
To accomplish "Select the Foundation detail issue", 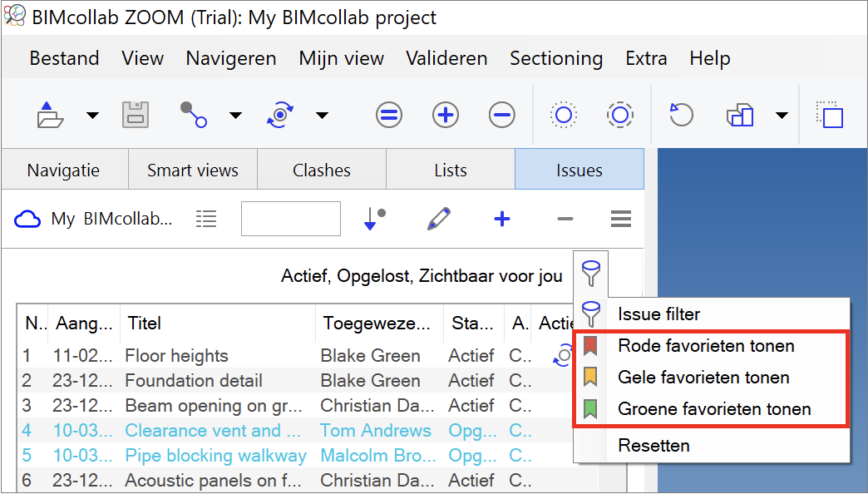I will [x=194, y=380].
